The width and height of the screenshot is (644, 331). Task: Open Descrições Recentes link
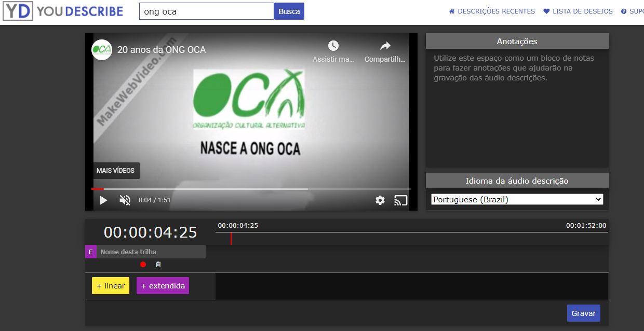click(492, 11)
